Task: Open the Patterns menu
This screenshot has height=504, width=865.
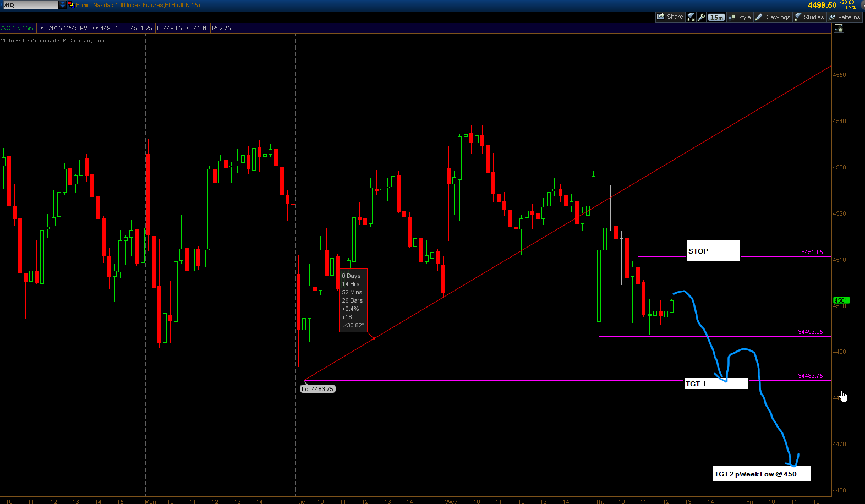Action: (x=844, y=17)
